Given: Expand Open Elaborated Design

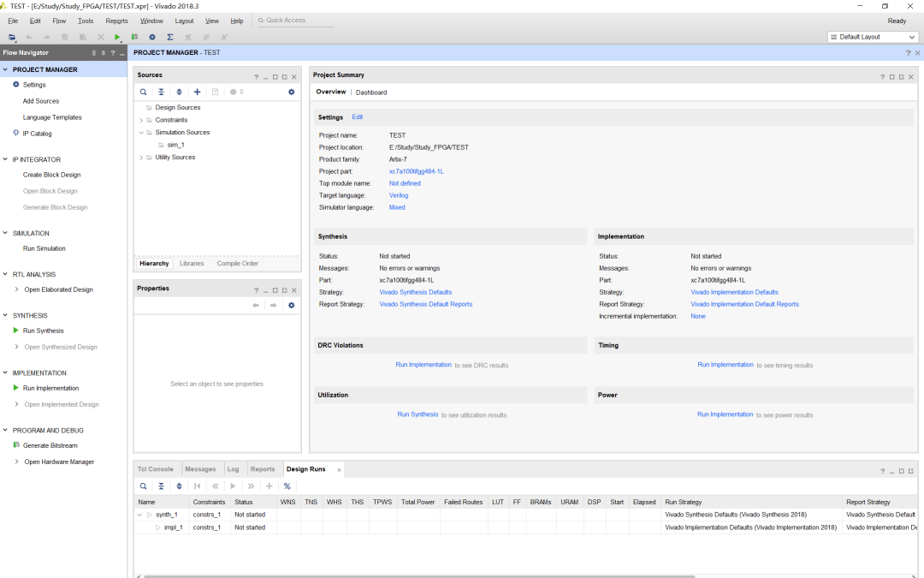Looking at the screenshot, I should pyautogui.click(x=16, y=289).
